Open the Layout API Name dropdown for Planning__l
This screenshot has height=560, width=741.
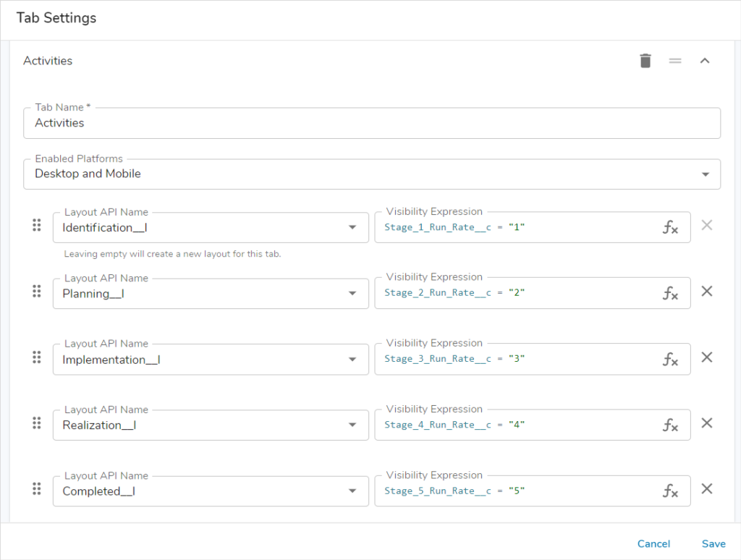tap(352, 292)
